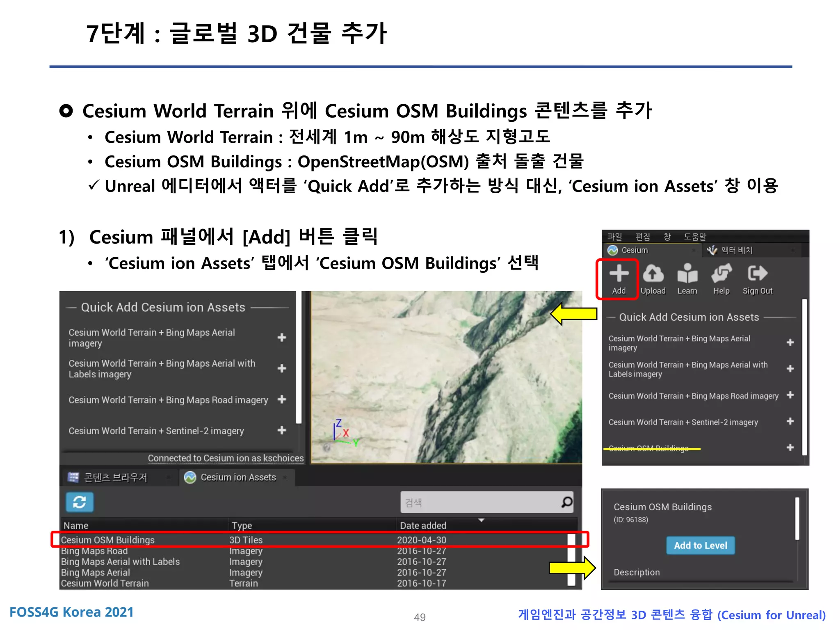
Task: Click the refresh assets button
Action: 80,502
